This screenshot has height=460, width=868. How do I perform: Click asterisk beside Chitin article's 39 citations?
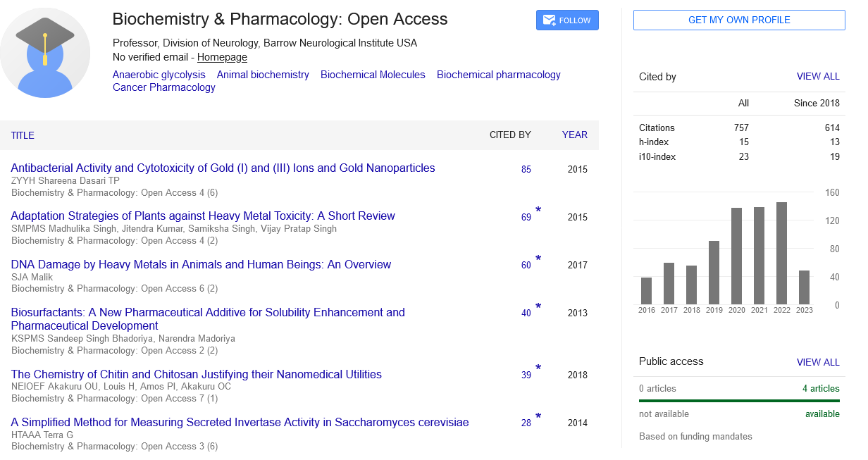(x=538, y=369)
